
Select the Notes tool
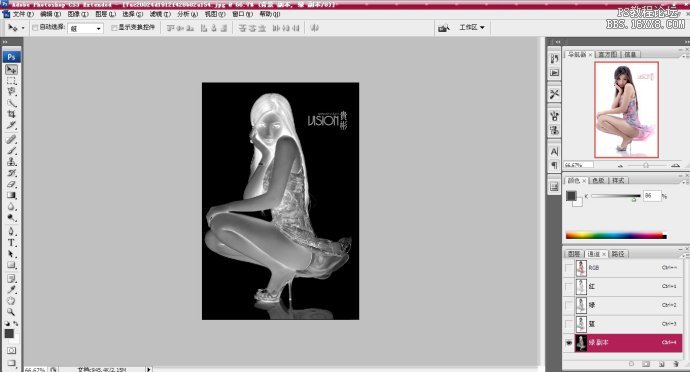[11, 279]
